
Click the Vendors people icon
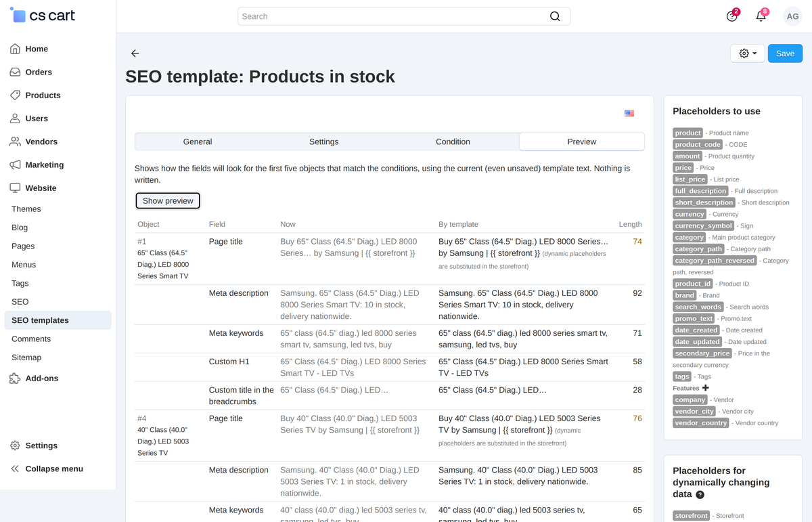click(15, 142)
